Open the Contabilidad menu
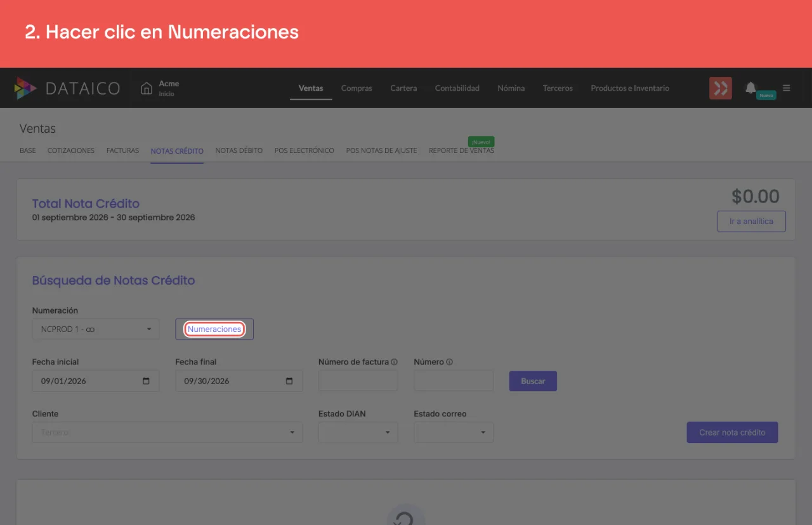 pyautogui.click(x=457, y=88)
